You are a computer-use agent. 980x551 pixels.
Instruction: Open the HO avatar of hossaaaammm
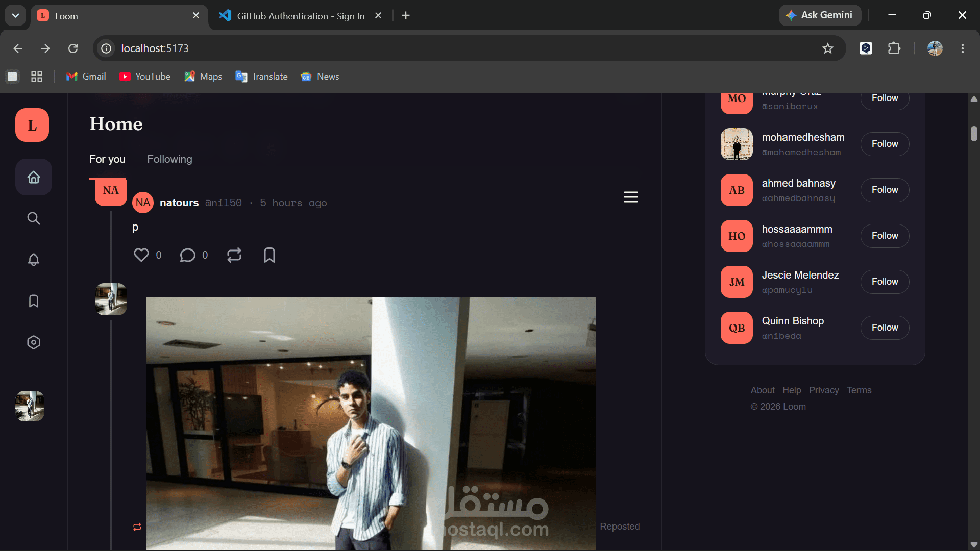(x=737, y=236)
